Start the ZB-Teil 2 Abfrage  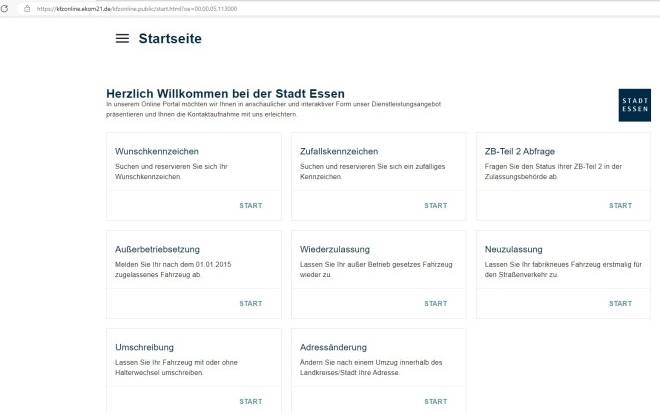click(620, 205)
